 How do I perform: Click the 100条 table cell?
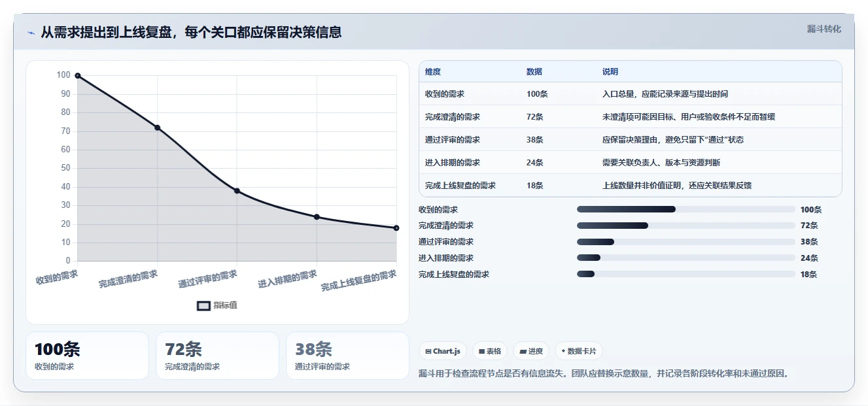click(x=537, y=94)
